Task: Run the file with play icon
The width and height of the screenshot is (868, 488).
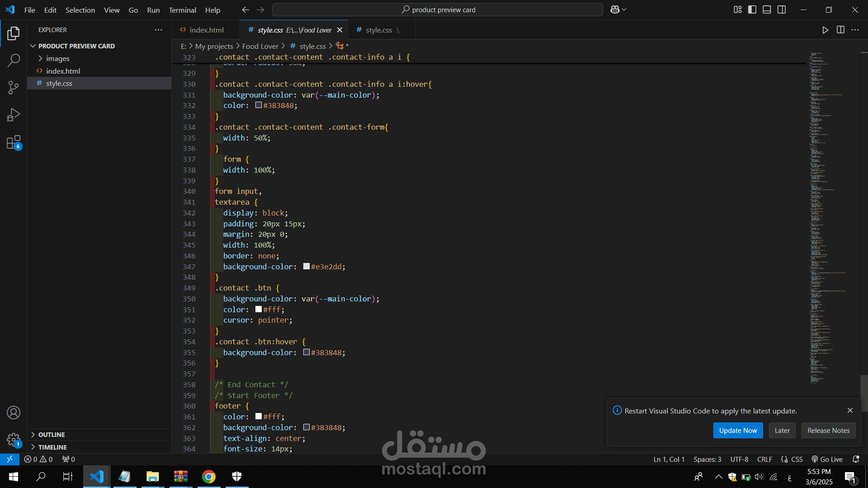Action: pos(825,30)
